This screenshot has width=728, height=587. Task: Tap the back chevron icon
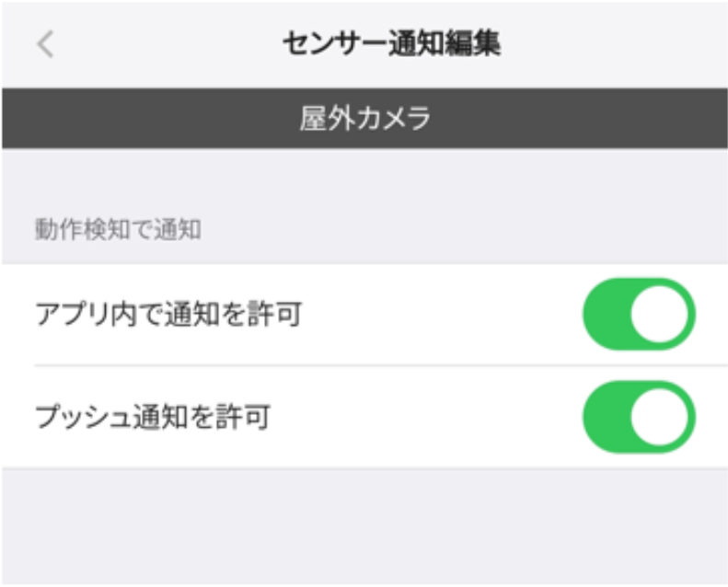point(45,44)
